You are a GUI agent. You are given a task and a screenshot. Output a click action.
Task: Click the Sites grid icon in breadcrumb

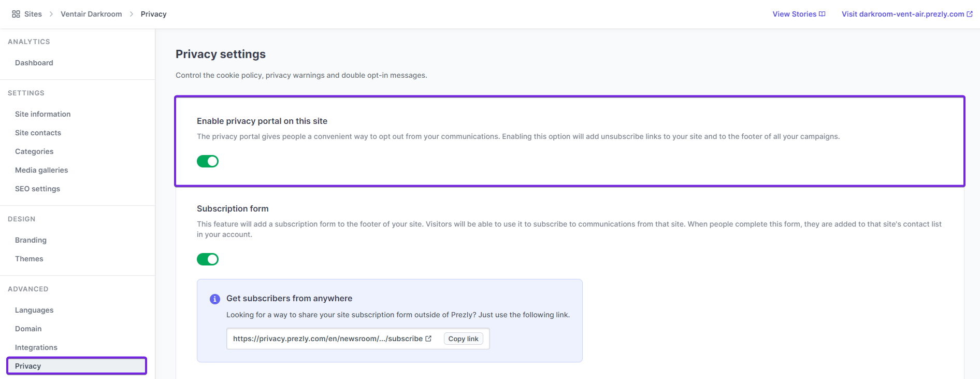point(16,14)
